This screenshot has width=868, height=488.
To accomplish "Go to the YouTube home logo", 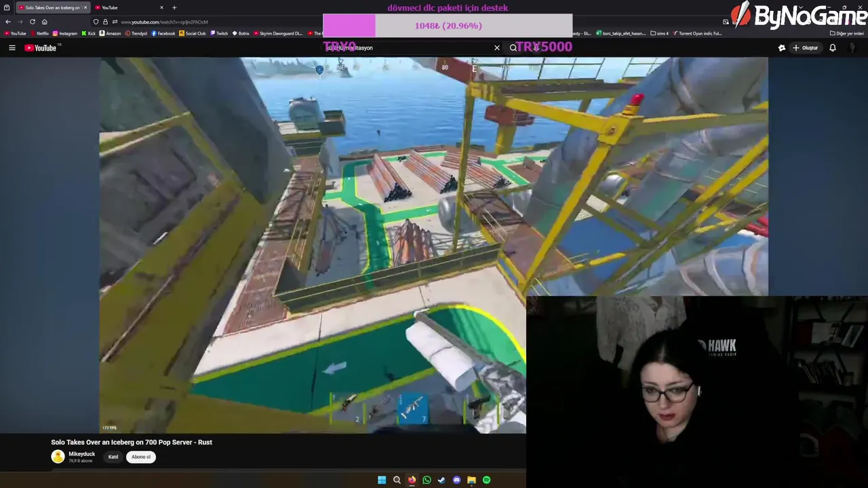I will tap(42, 47).
